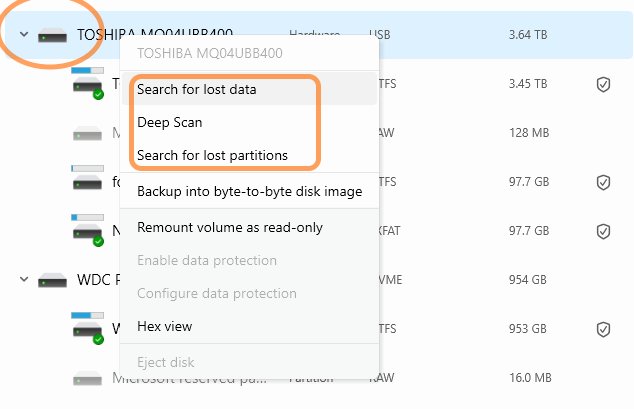Screen dimensions: 634x409
Task: Collapse the TOSHIBA MQ04UBB400 disk tree
Action: tap(23, 35)
